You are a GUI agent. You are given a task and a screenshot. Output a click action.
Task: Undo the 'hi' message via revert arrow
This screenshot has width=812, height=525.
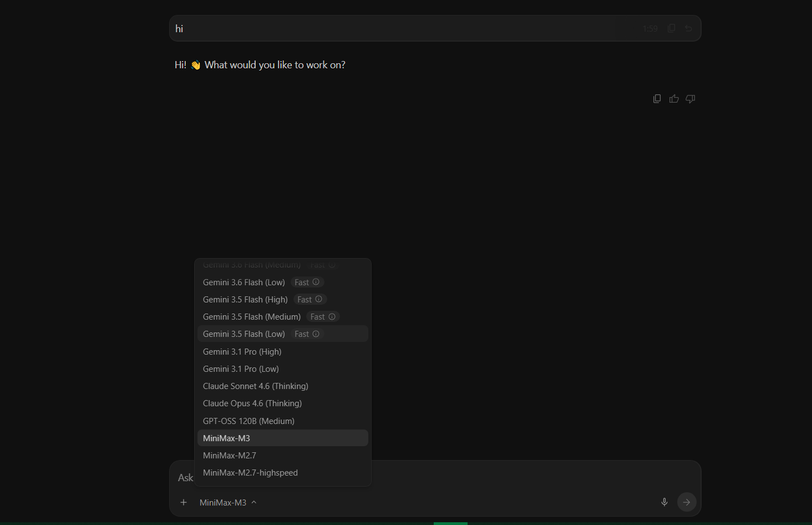(688, 28)
